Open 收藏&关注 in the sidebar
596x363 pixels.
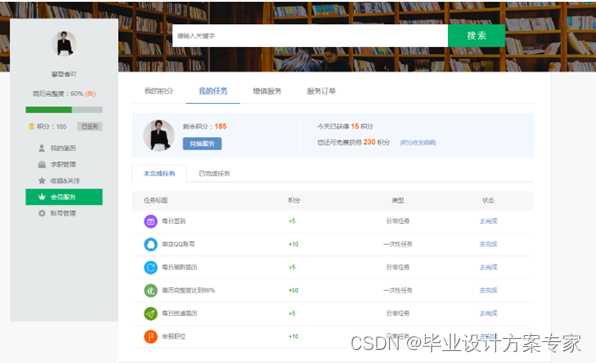64,181
